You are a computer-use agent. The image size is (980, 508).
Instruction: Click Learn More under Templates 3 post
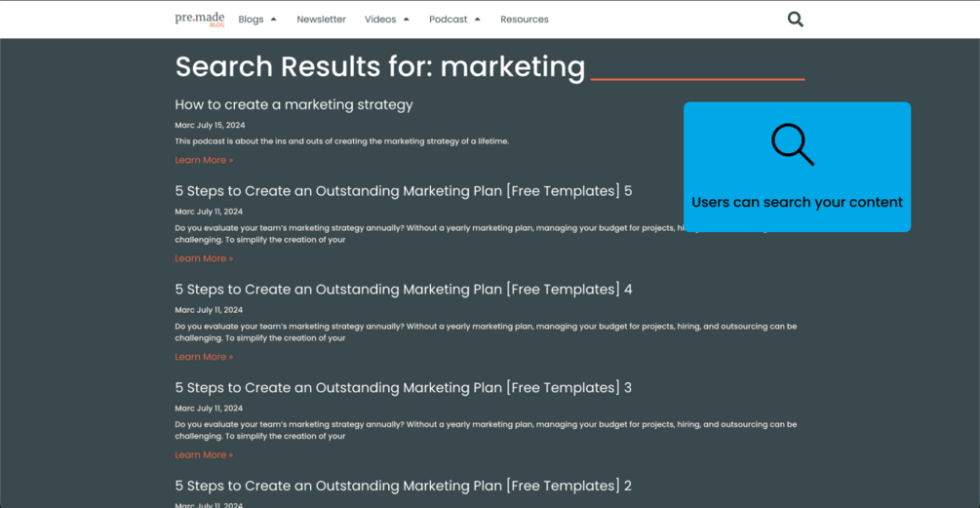click(204, 455)
